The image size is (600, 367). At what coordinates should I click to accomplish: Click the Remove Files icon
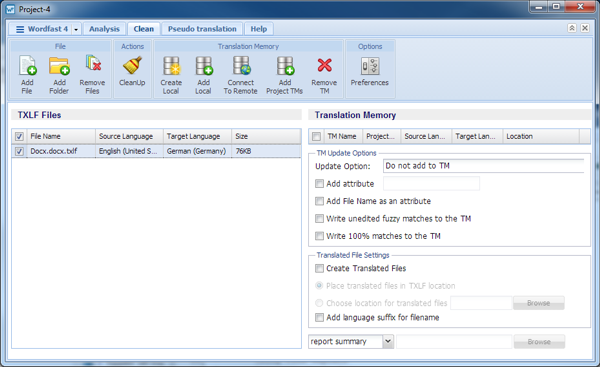point(93,64)
